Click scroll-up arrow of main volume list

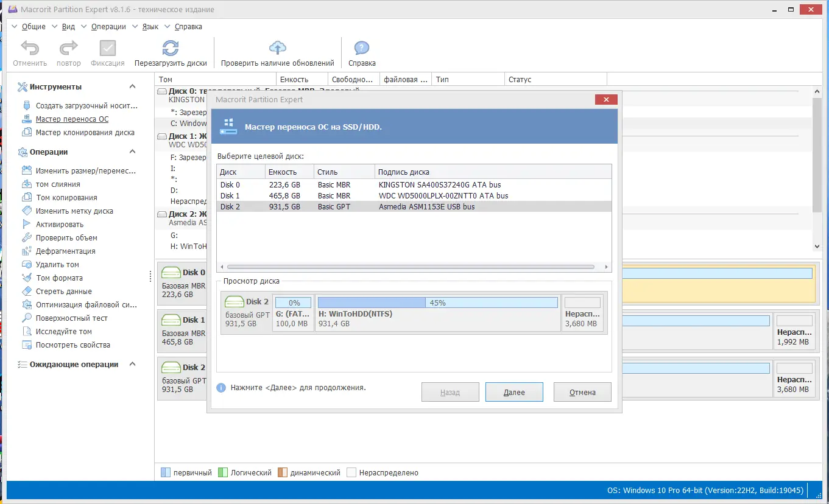click(817, 91)
